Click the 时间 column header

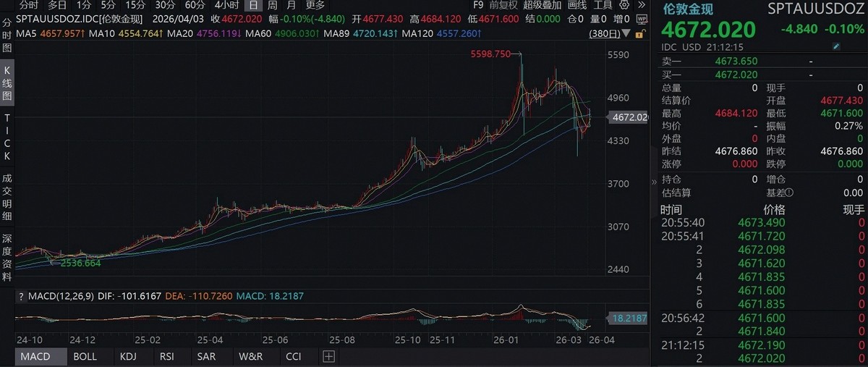click(671, 209)
